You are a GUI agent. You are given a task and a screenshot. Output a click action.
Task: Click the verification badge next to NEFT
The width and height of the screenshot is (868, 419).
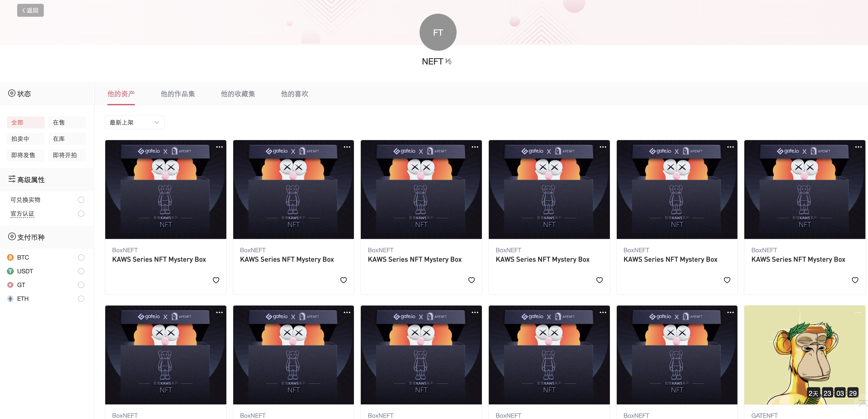(x=448, y=61)
